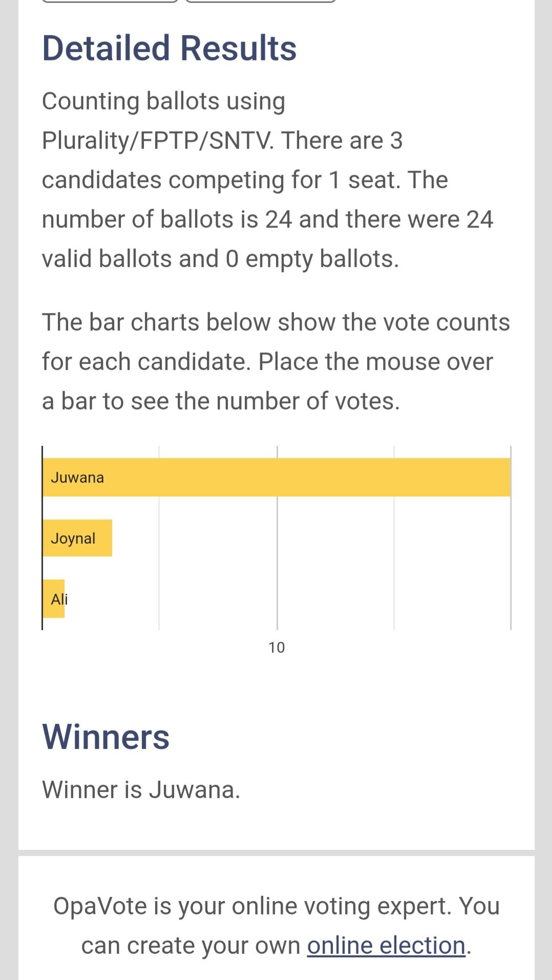The width and height of the screenshot is (552, 980).
Task: Click the Juwana label in the chart
Action: 77,478
